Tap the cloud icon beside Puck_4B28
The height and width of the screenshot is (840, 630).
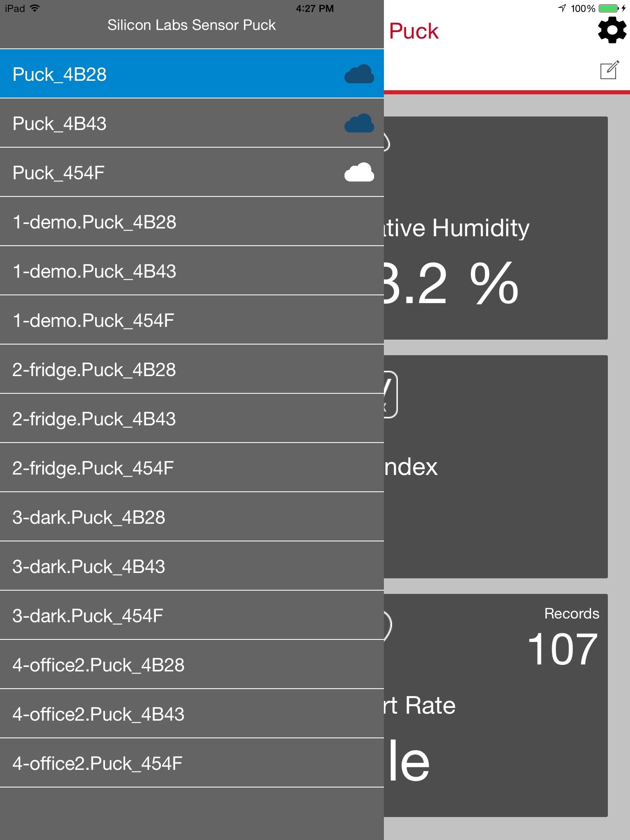(359, 74)
